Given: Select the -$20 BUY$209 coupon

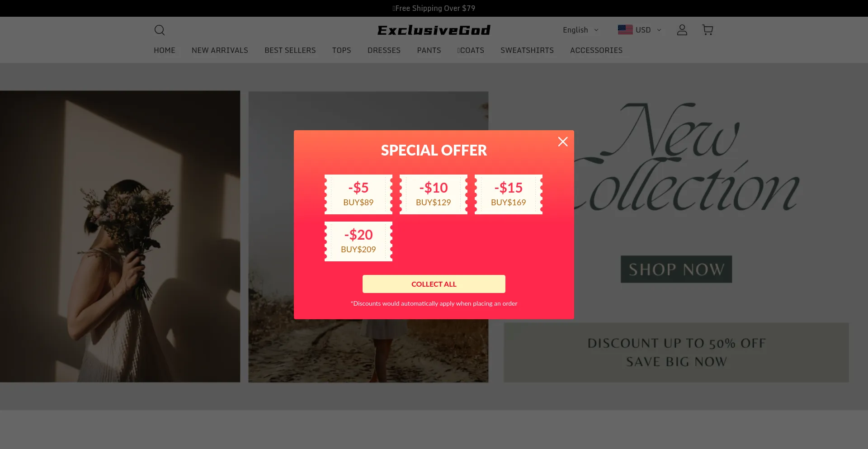Looking at the screenshot, I should pos(359,241).
